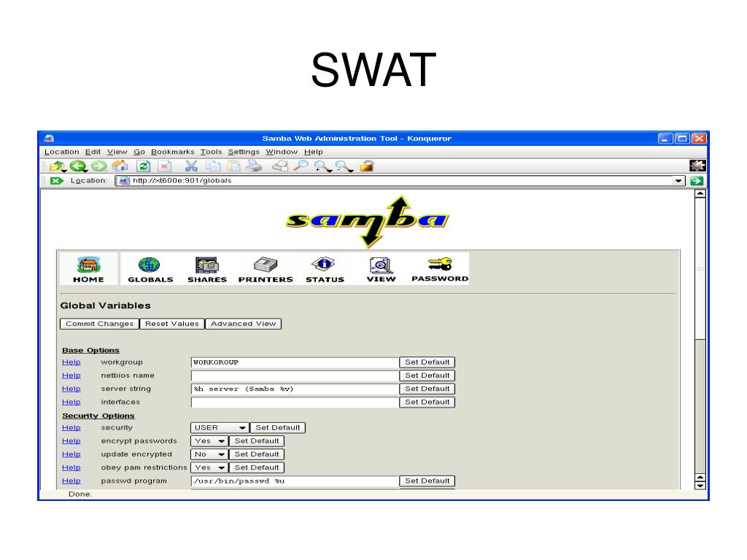Viewport: 747px width, 560px height.
Task: Open the Shares configuration page
Action: [x=206, y=270]
